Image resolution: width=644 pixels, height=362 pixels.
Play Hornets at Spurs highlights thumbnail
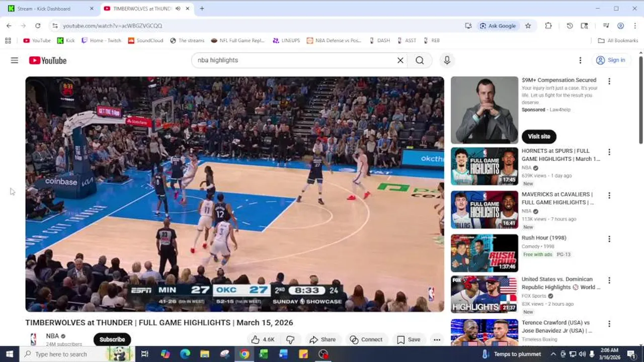pyautogui.click(x=484, y=166)
